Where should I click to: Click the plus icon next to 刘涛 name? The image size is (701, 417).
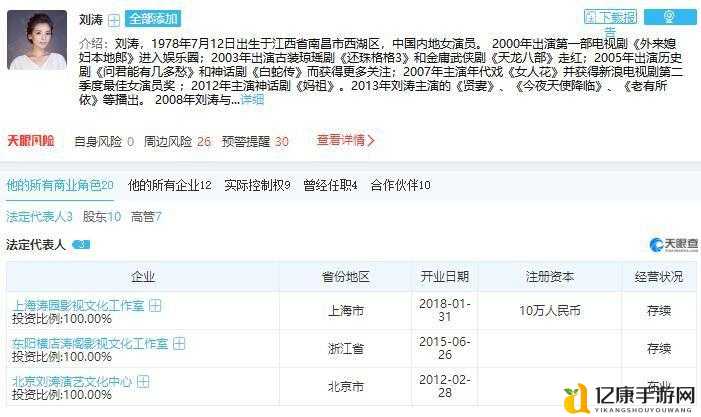coord(114,20)
